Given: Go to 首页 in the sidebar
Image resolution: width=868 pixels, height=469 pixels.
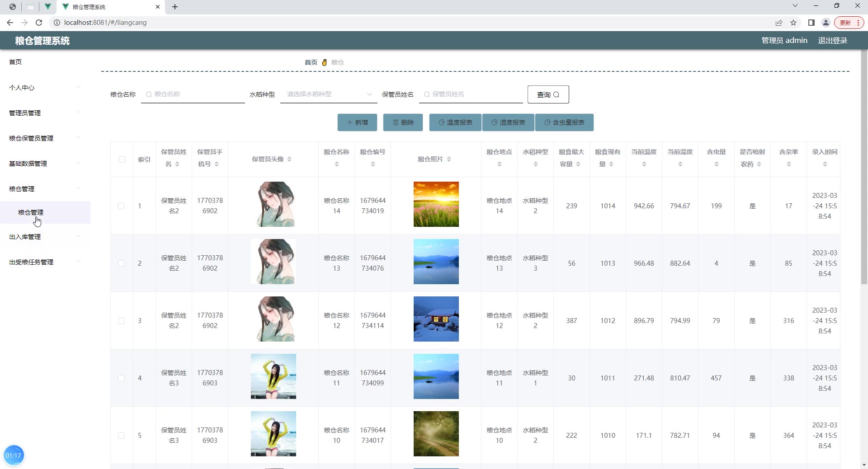Looking at the screenshot, I should [x=15, y=62].
